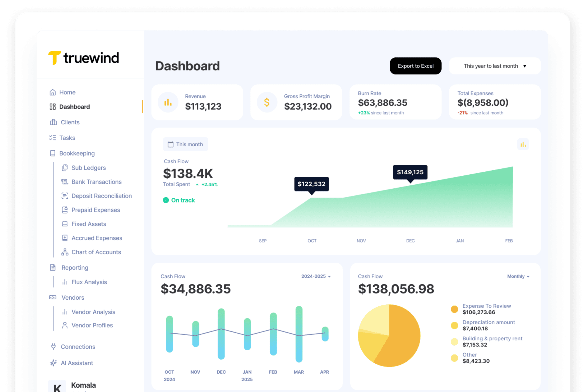The width and height of the screenshot is (588, 392).
Task: Go to Tasks in the sidebar
Action: [67, 138]
